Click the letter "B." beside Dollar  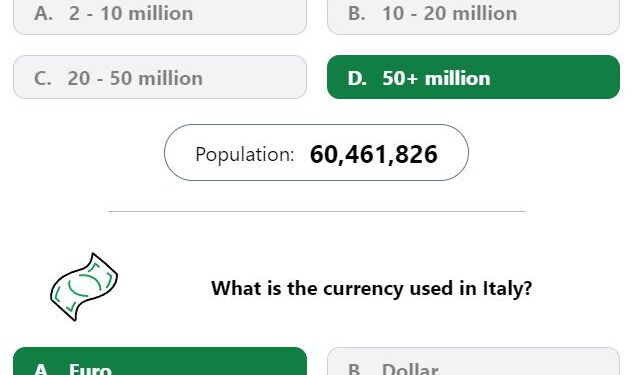[356, 369]
